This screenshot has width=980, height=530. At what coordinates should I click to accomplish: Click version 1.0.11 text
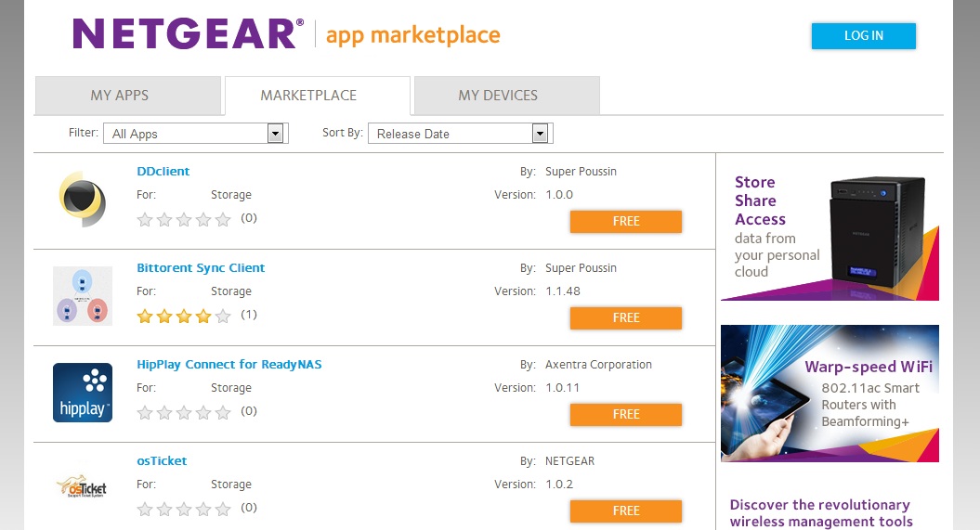563,388
